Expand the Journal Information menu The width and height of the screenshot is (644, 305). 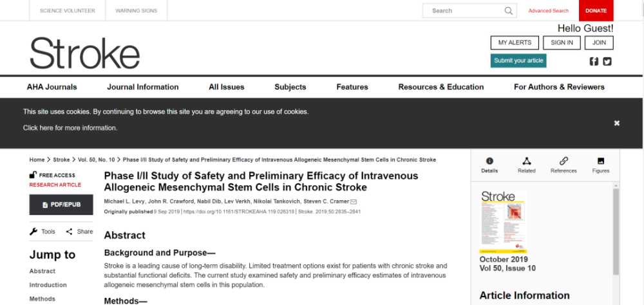143,87
